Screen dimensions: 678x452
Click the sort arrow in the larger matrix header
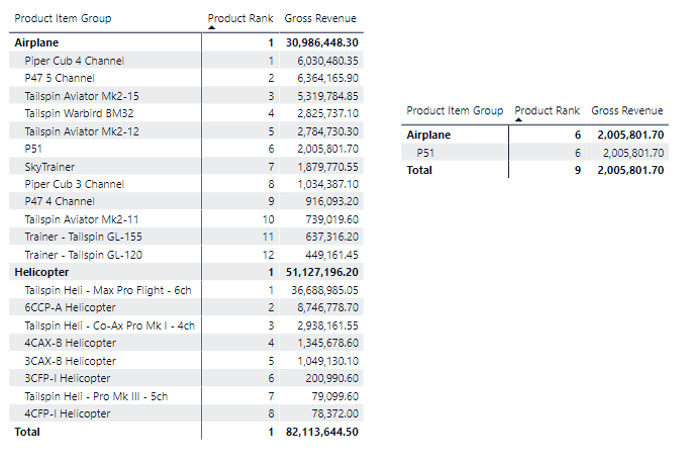click(x=211, y=28)
